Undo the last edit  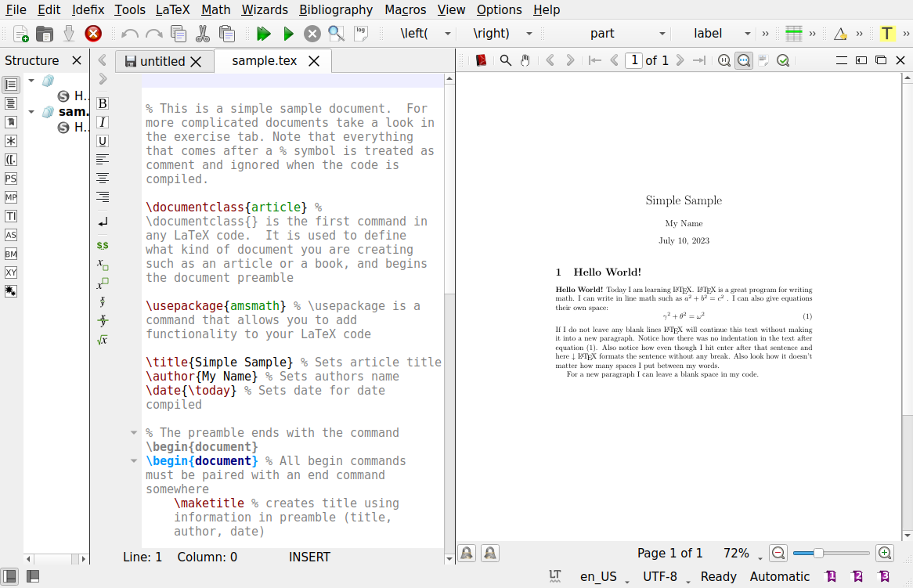(130, 34)
